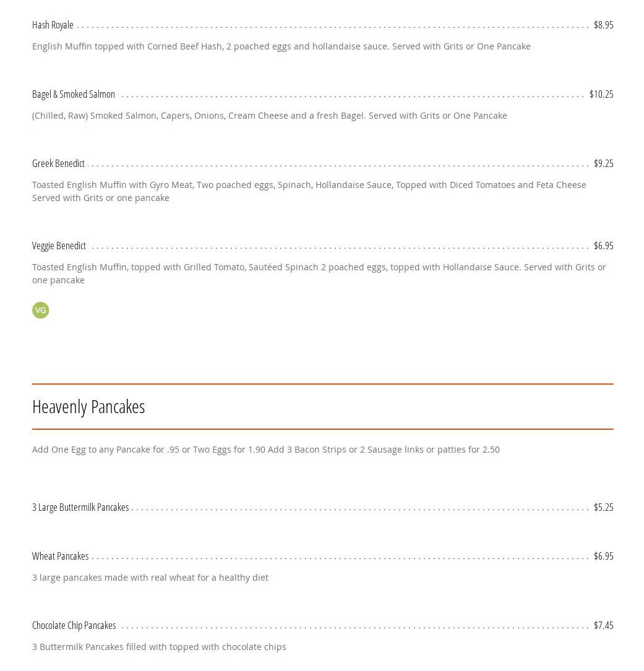
Task: Click the Veggie Benedict $6.95 price
Action: (x=603, y=246)
